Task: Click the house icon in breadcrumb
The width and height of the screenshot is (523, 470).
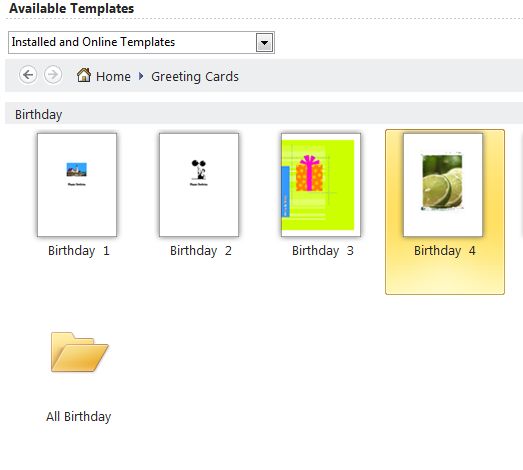Action: click(84, 75)
